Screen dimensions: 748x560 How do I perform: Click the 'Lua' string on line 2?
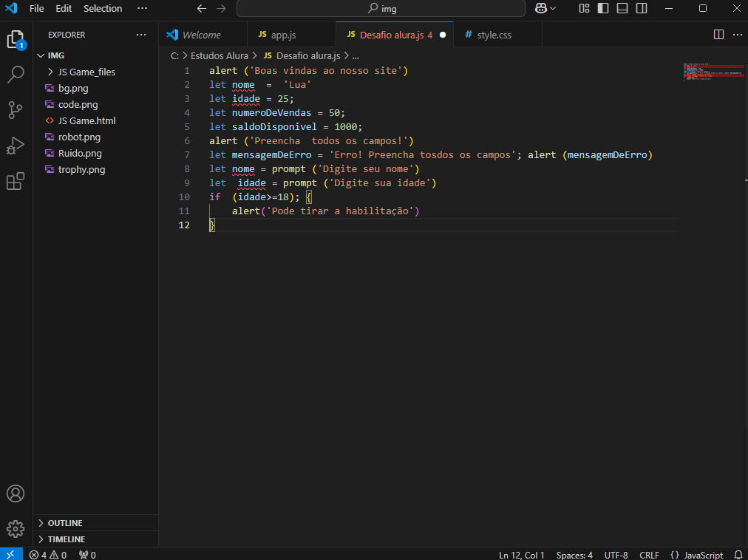click(x=297, y=84)
